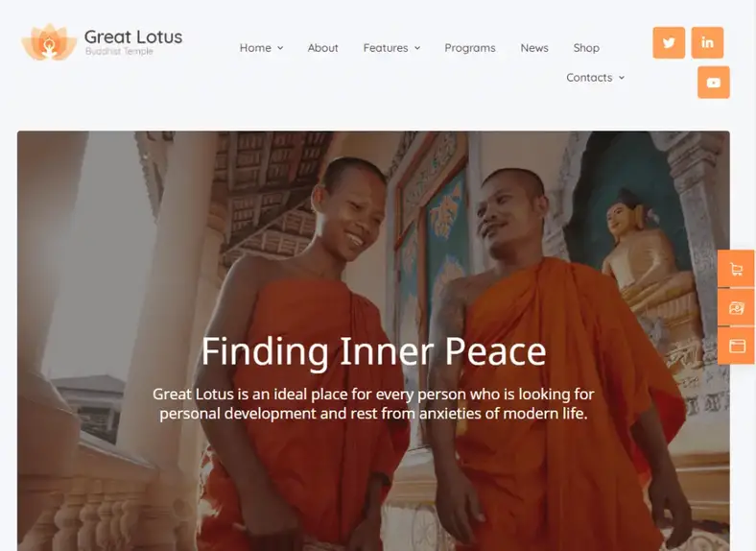The width and height of the screenshot is (756, 551).
Task: Expand the Features menu chevron
Action: click(417, 48)
